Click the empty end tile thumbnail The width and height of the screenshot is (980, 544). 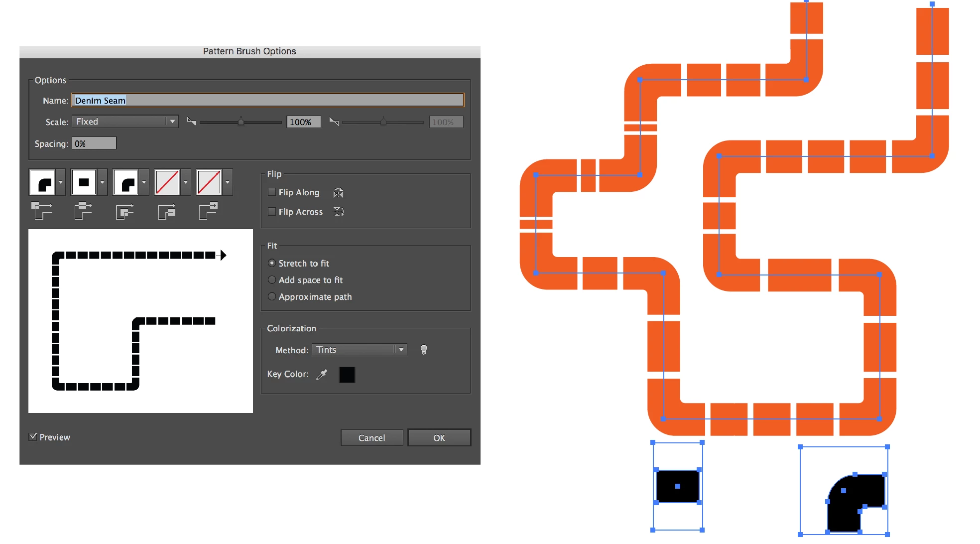pyautogui.click(x=209, y=182)
